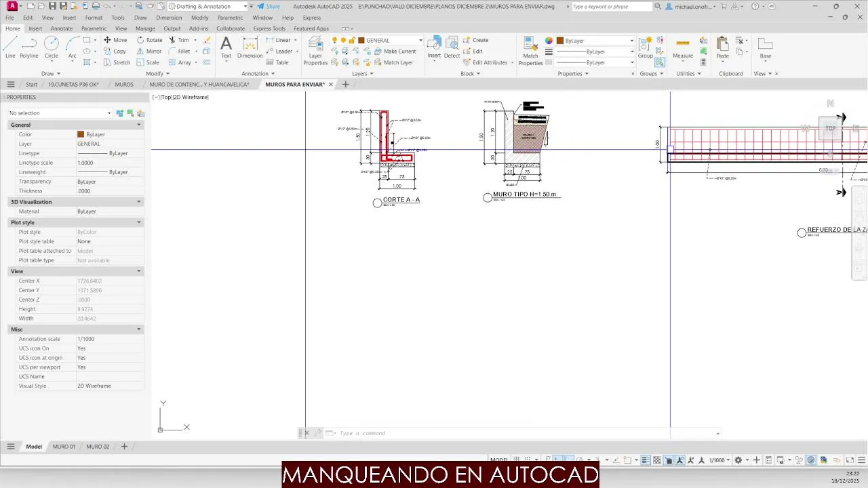Toggle auto-scale annotation in status bar
Image resolution: width=868 pixels, height=488 pixels.
[x=690, y=460]
